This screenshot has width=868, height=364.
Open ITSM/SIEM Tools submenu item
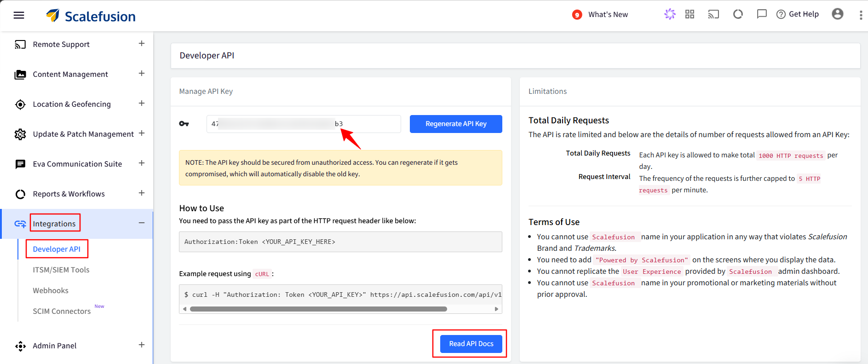pos(61,270)
